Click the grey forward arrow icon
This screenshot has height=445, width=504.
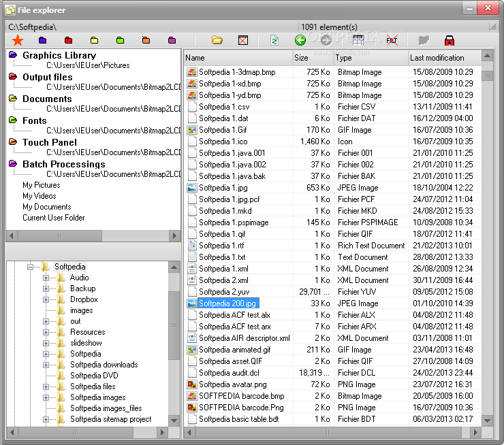[x=326, y=40]
